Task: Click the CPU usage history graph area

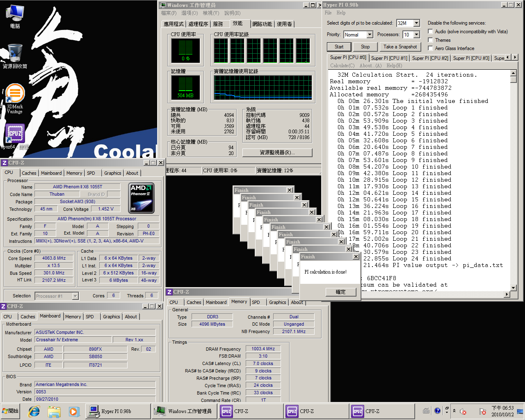Action: 262,50
